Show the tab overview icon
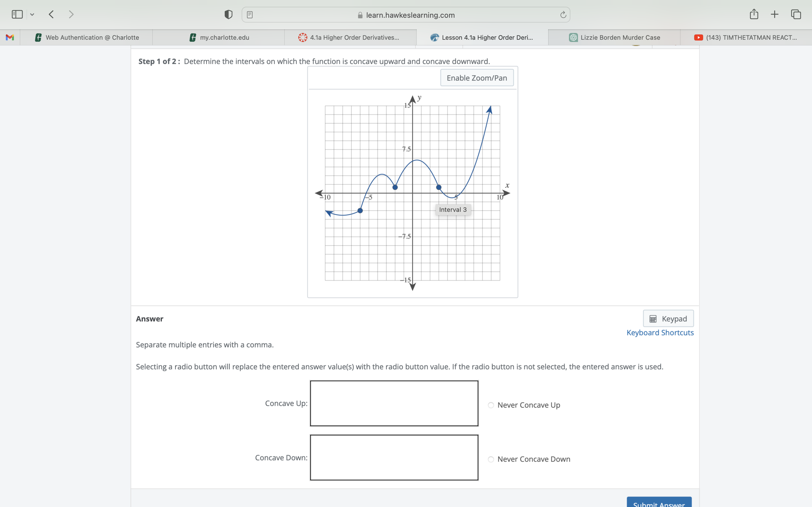 [796, 14]
